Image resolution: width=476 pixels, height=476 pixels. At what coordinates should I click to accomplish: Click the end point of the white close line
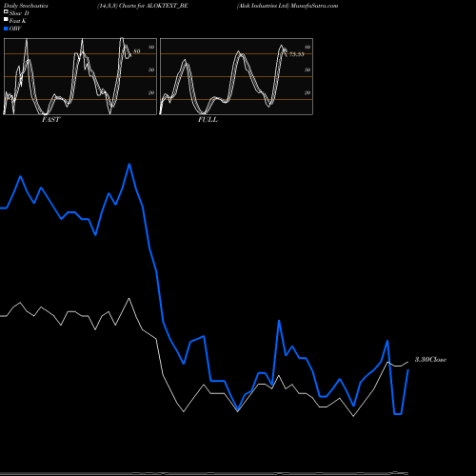(408, 362)
